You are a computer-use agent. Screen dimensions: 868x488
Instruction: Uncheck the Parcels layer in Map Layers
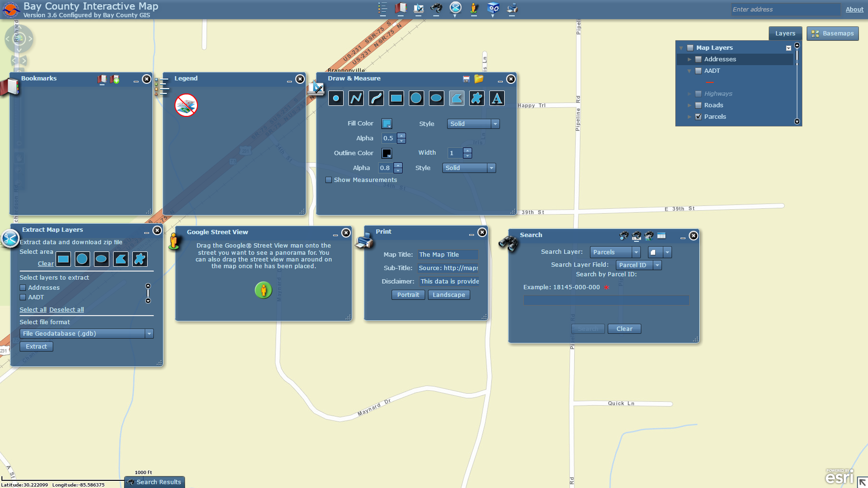[x=699, y=116]
